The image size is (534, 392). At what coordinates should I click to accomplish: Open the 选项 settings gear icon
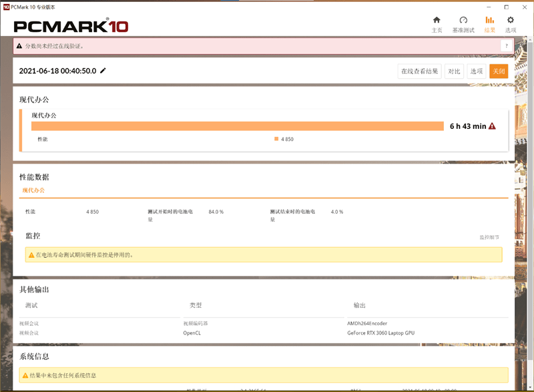(511, 21)
